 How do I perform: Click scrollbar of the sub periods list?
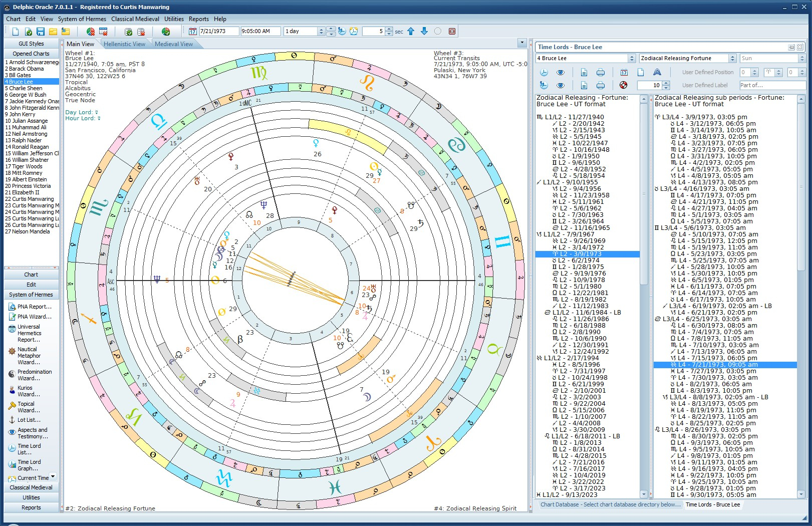click(x=801, y=296)
